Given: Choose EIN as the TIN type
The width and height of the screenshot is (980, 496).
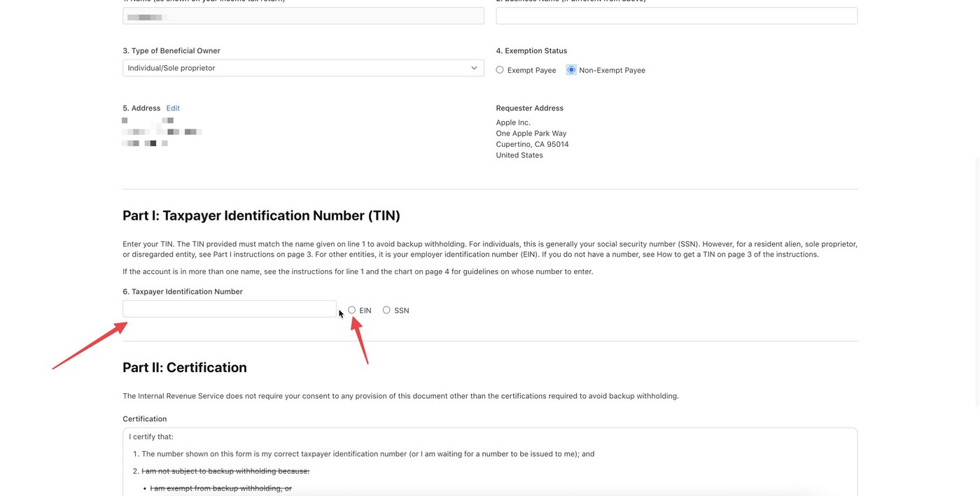Looking at the screenshot, I should (352, 310).
